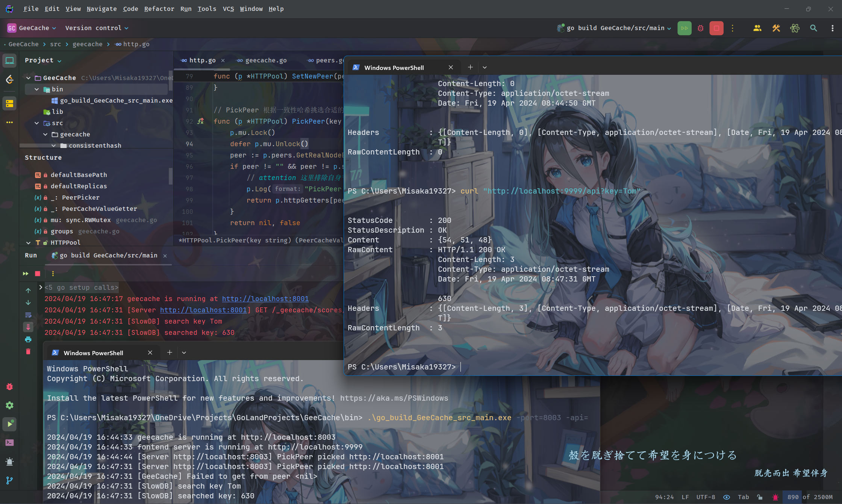Toggle scroll to end in Run console
842x504 pixels.
28,327
